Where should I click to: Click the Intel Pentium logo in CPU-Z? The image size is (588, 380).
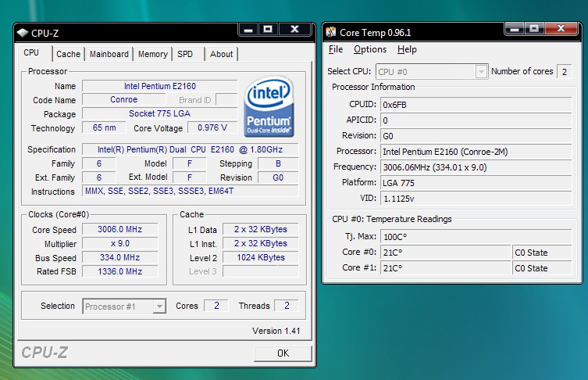pyautogui.click(x=269, y=106)
